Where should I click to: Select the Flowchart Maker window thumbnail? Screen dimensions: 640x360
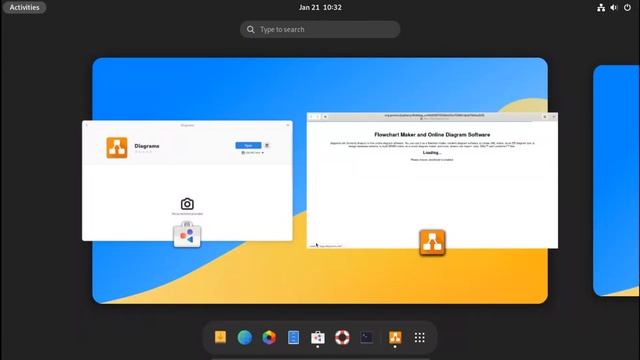(432, 180)
